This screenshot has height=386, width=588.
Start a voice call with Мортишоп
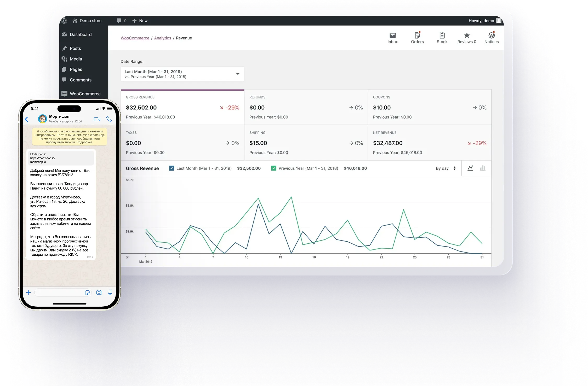click(109, 119)
